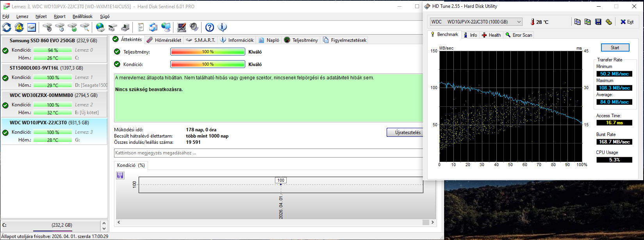Click HD Tune options gears icon
Viewport: 644px width, 240px height.
click(x=608, y=21)
